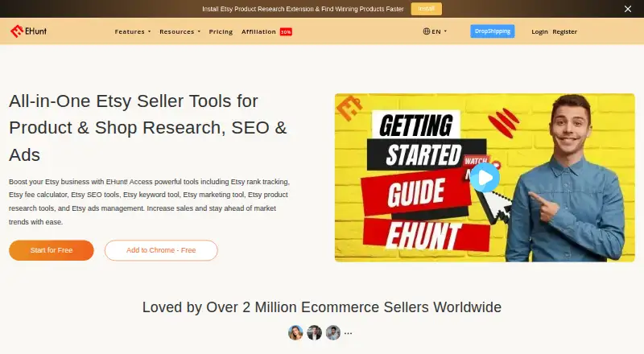Image resolution: width=644 pixels, height=354 pixels.
Task: Click the first seller avatar
Action: [295, 332]
